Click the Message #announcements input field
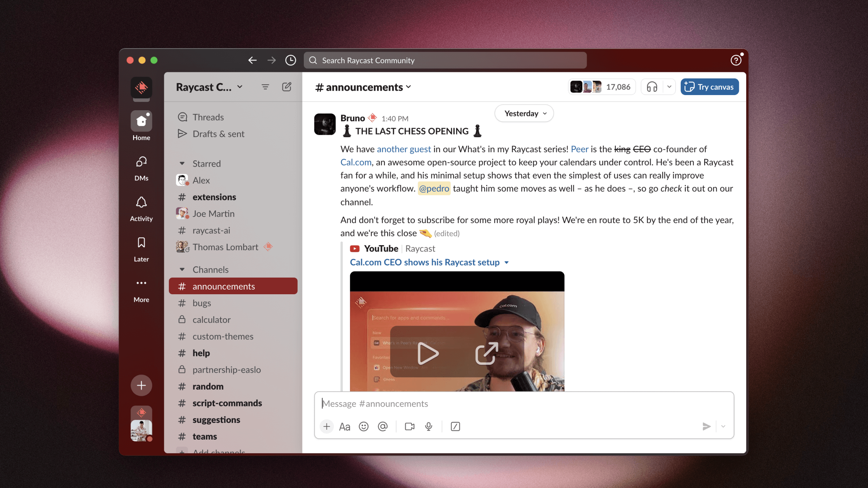The width and height of the screenshot is (868, 488). coord(524,404)
